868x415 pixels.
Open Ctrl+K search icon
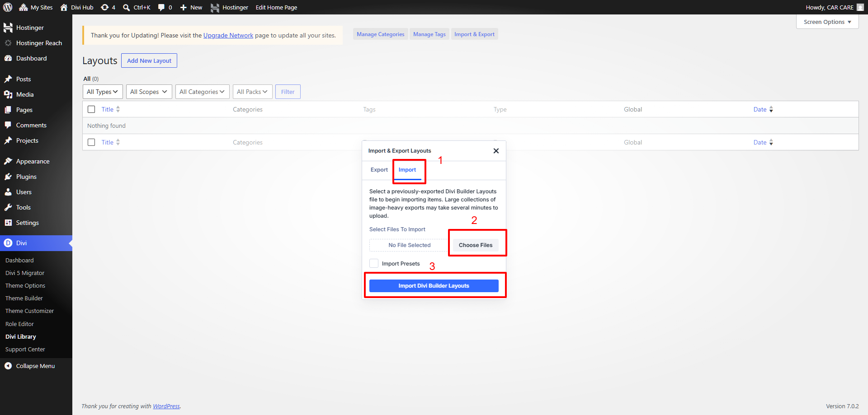127,7
